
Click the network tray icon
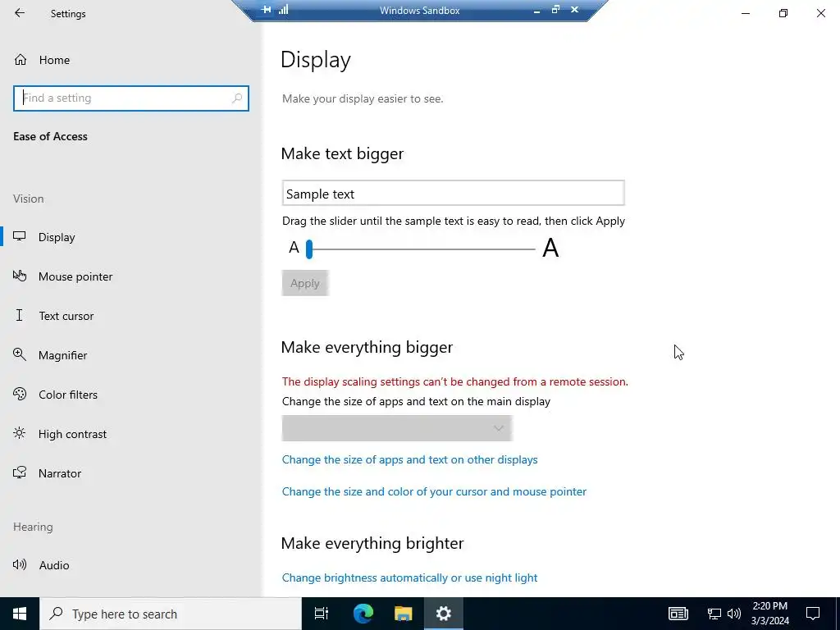tap(714, 614)
